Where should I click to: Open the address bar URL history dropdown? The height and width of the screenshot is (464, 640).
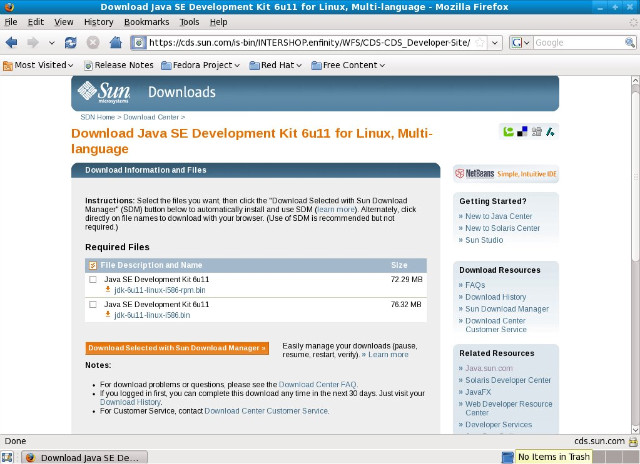tap(495, 42)
